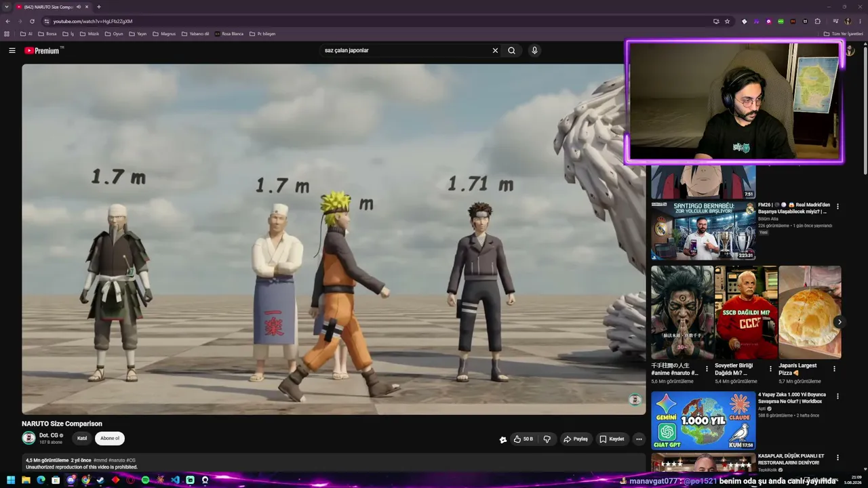
Task: Open Visual Studio Code from the taskbar
Action: [x=175, y=480]
